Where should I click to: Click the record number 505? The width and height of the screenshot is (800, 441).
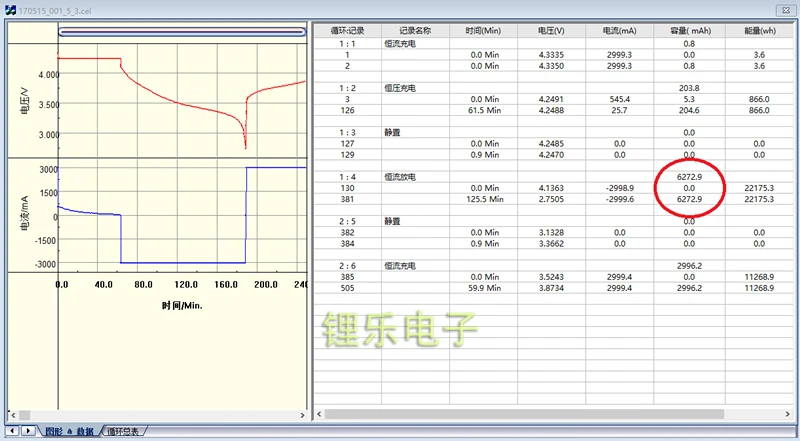pos(347,288)
